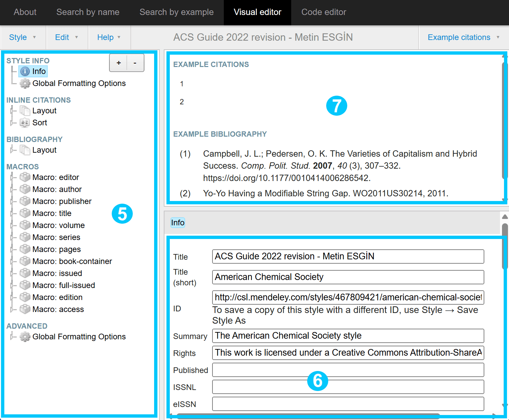Click the Info panel vertical scrollbar
The image size is (509, 420).
tap(505, 246)
